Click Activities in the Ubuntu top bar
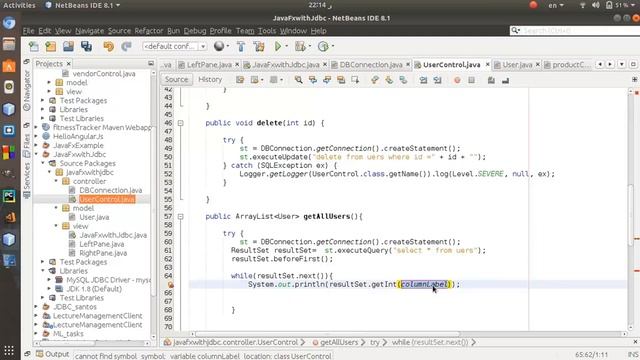This screenshot has height=360, width=640. [x=19, y=5]
